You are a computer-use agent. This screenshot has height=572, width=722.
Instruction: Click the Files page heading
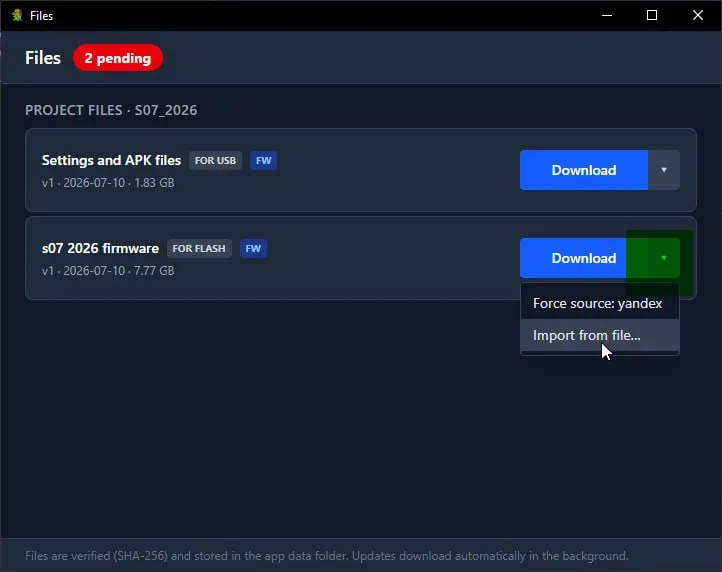point(43,58)
